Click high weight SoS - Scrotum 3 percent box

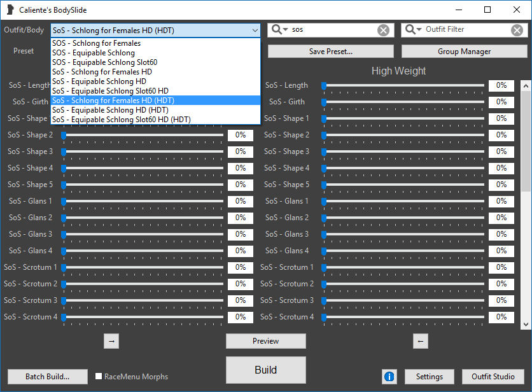pos(501,300)
